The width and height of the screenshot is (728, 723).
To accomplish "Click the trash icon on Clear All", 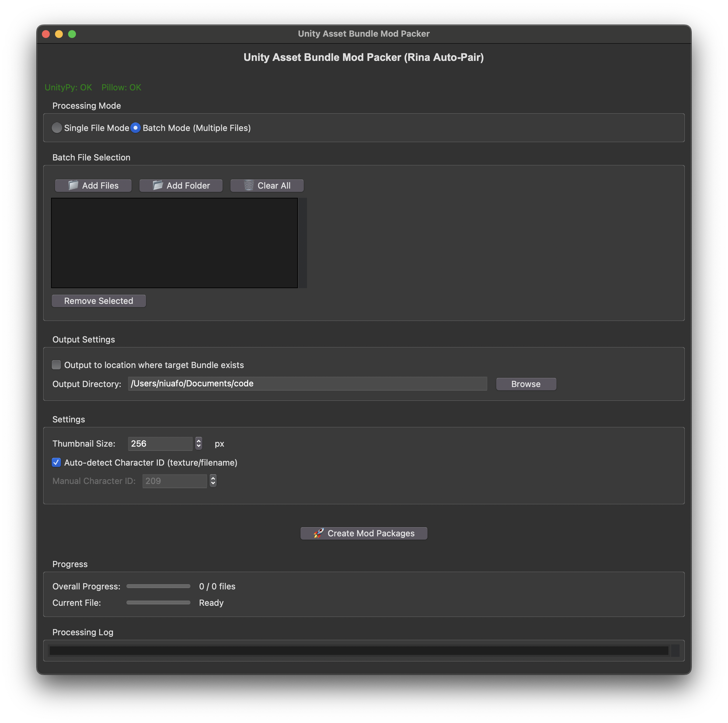I will click(x=249, y=185).
